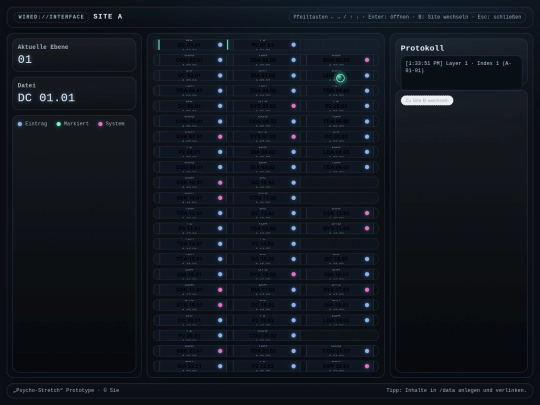Select the Protokoll log entry 'Layer 1 · Index 1'
Screen dimensions: 540x405
point(458,67)
